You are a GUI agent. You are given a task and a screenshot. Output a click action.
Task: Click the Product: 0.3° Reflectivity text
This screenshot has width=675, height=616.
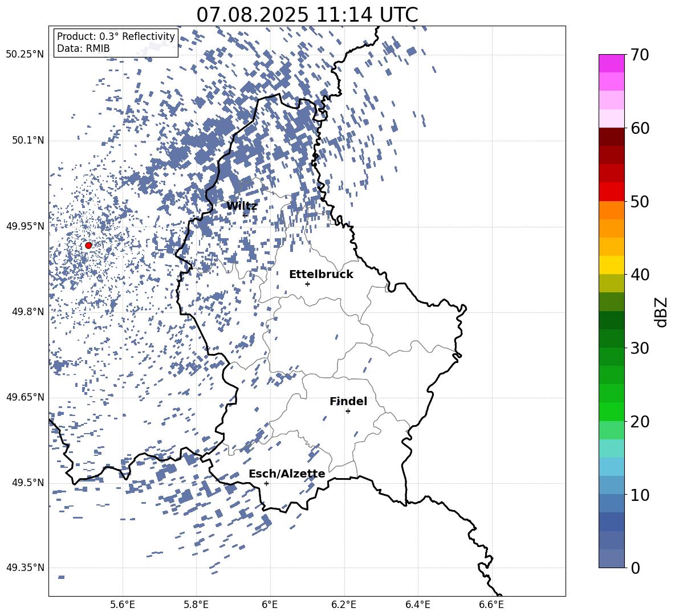click(116, 36)
